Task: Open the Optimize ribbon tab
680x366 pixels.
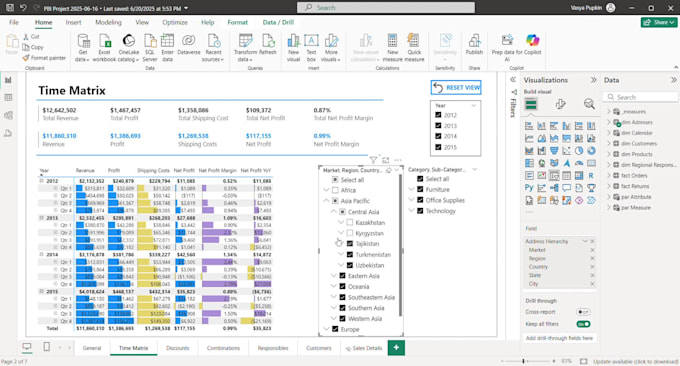Action: click(x=175, y=23)
